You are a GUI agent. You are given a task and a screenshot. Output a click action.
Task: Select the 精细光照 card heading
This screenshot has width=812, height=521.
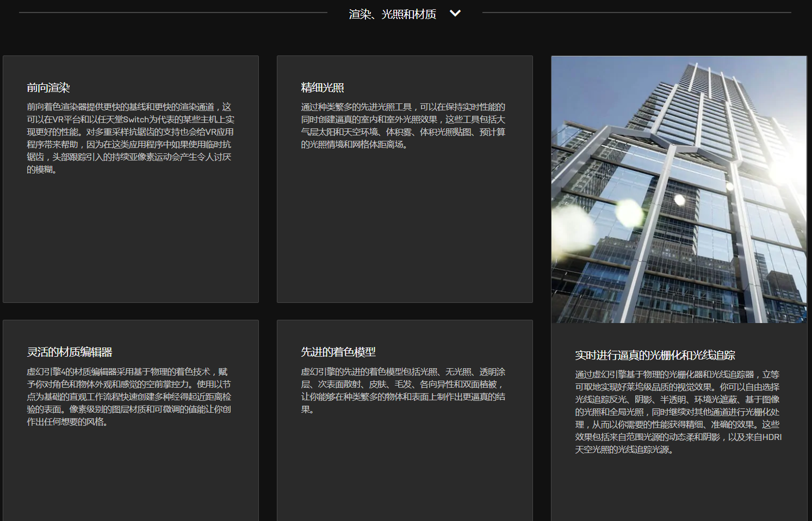(323, 88)
